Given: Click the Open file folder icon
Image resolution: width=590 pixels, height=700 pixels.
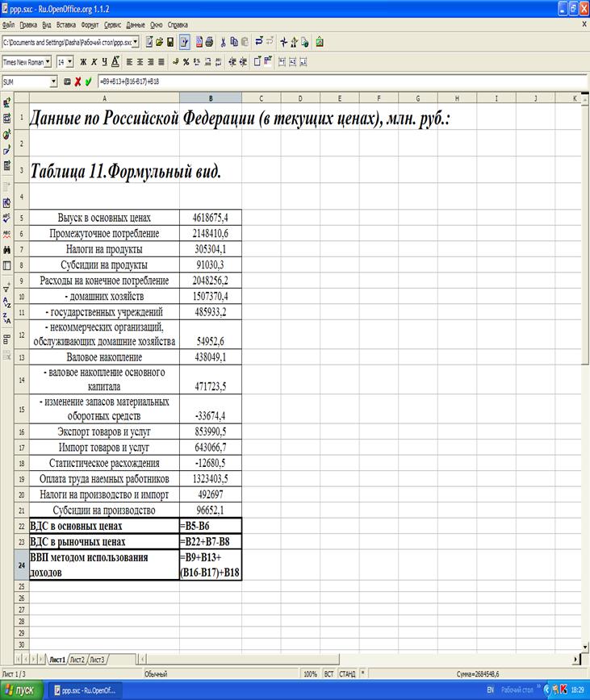Looking at the screenshot, I should [159, 42].
